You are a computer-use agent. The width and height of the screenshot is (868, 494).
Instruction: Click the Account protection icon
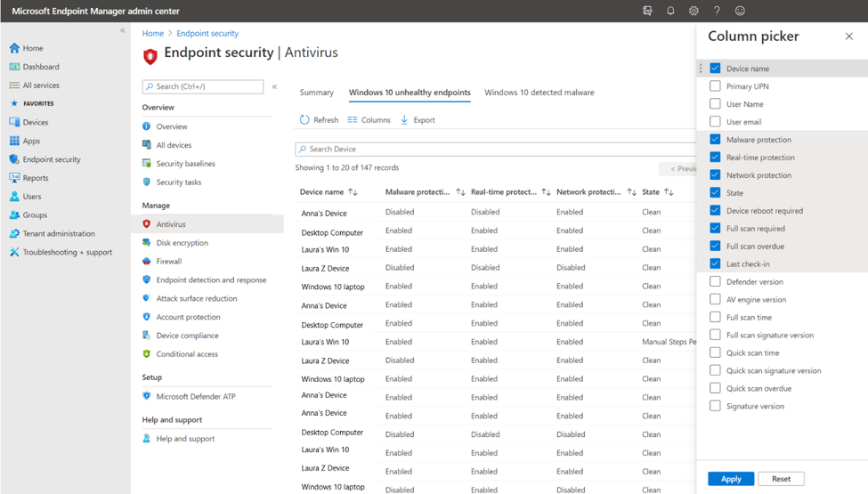pos(147,317)
